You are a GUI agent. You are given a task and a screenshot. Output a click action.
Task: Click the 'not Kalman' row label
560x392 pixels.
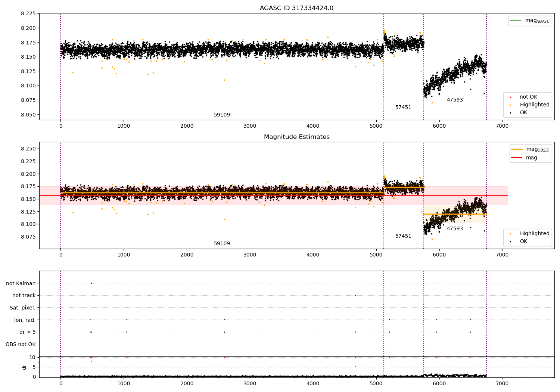point(21,283)
